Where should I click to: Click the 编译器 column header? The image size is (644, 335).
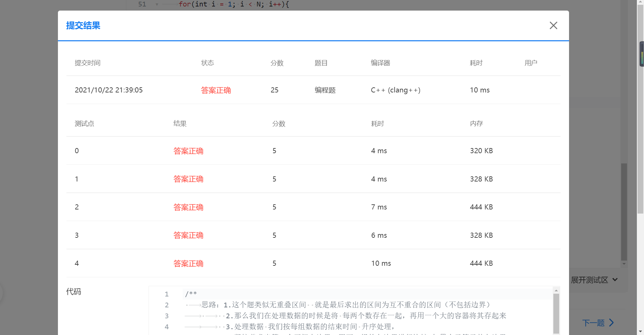point(380,63)
